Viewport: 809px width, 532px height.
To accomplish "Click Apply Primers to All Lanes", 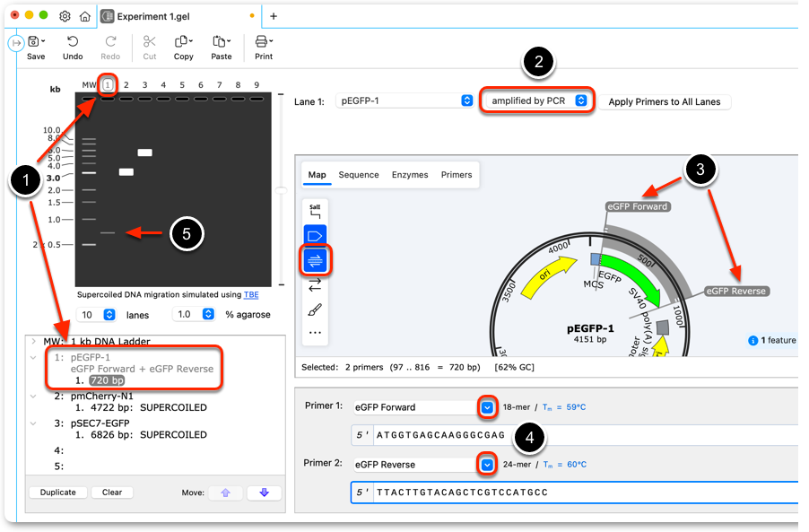I will 665,101.
